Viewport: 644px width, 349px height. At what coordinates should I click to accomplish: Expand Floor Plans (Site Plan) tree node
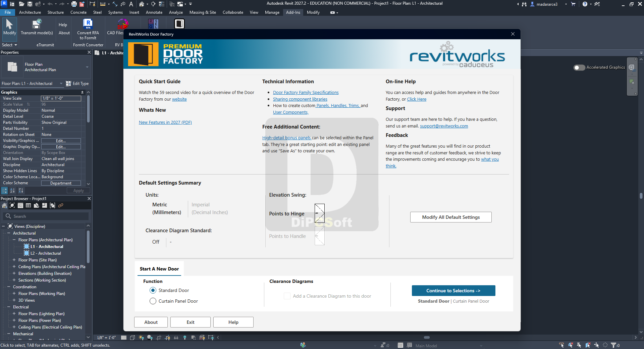pyautogui.click(x=14, y=260)
